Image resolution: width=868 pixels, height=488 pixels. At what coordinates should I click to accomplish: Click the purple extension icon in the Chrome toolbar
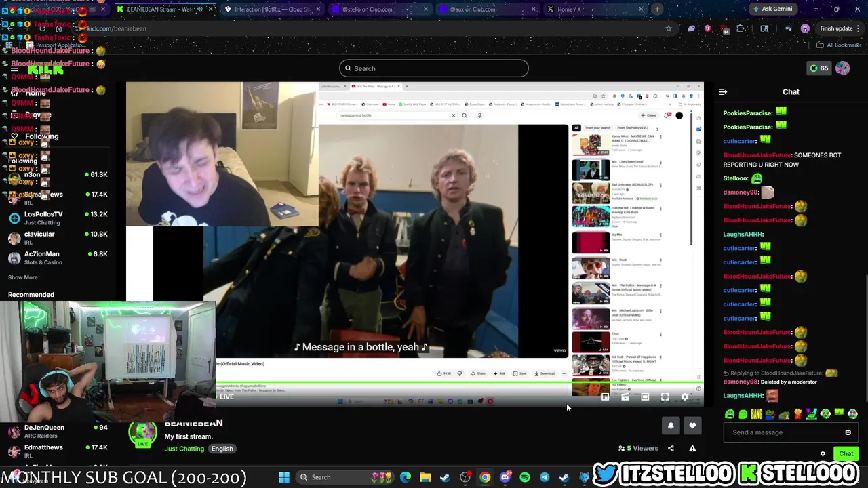(691, 28)
